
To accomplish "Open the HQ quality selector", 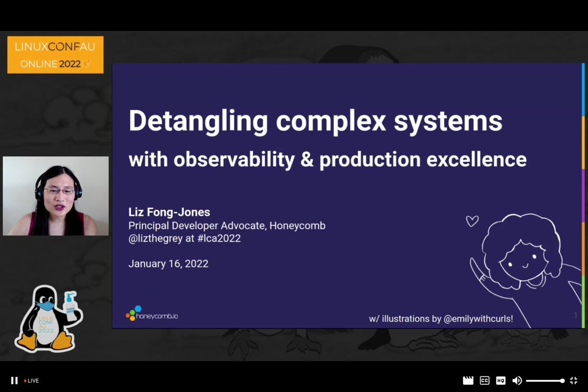I will (x=501, y=380).
